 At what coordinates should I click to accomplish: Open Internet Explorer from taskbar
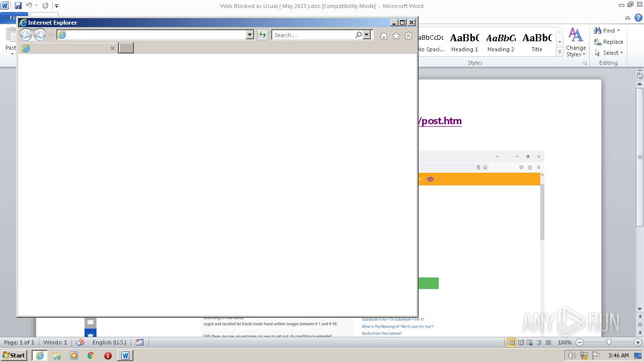point(40,355)
